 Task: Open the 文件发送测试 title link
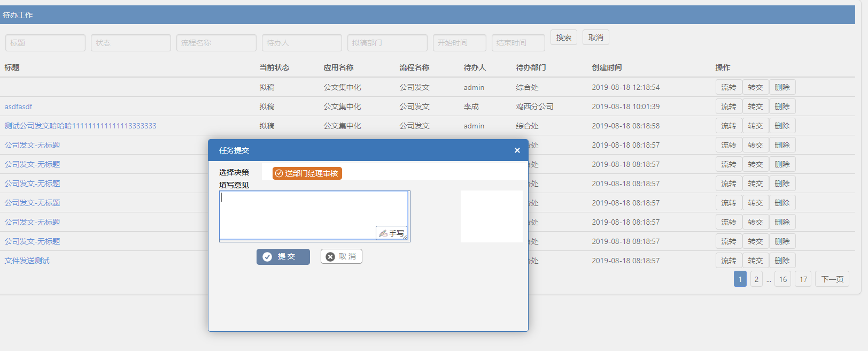click(x=27, y=261)
